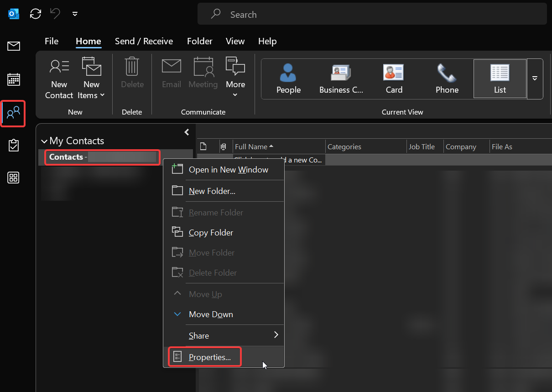The width and height of the screenshot is (552, 392).
Task: Select Copy Folder in context menu
Action: [x=211, y=233]
